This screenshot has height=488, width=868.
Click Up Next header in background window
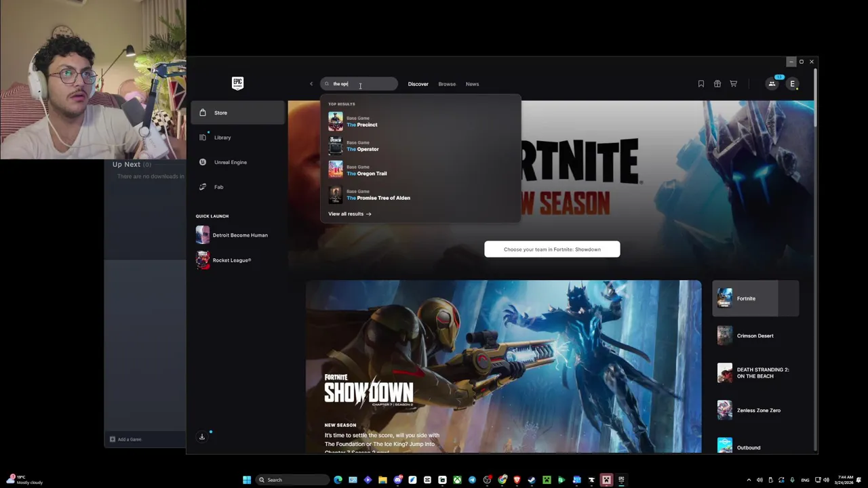click(132, 164)
